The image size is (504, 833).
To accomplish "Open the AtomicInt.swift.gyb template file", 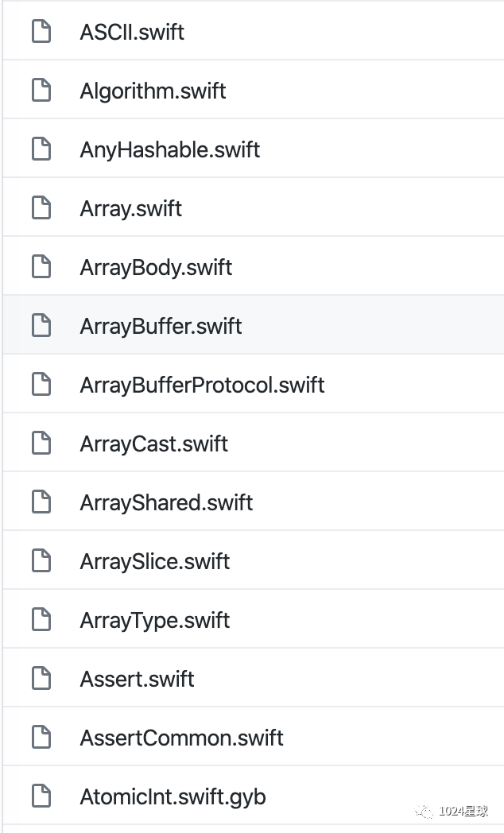I will click(x=173, y=796).
